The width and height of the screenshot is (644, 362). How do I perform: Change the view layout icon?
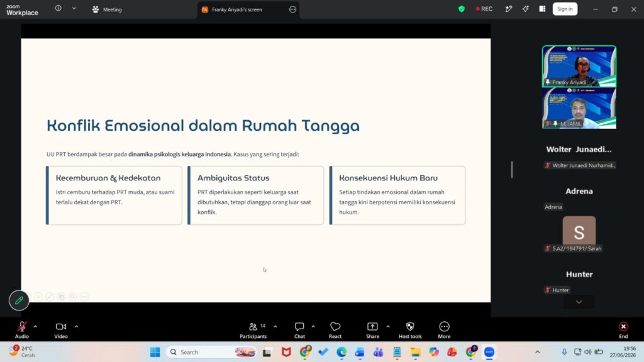pyautogui.click(x=542, y=9)
